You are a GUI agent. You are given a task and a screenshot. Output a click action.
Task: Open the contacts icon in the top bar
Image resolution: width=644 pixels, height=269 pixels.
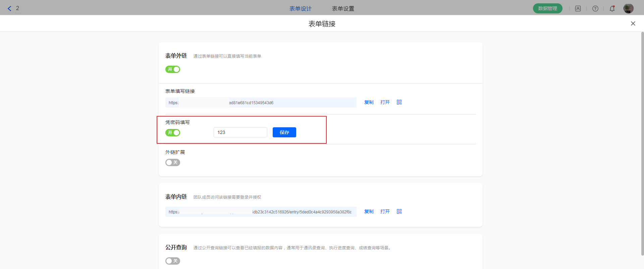(x=578, y=9)
